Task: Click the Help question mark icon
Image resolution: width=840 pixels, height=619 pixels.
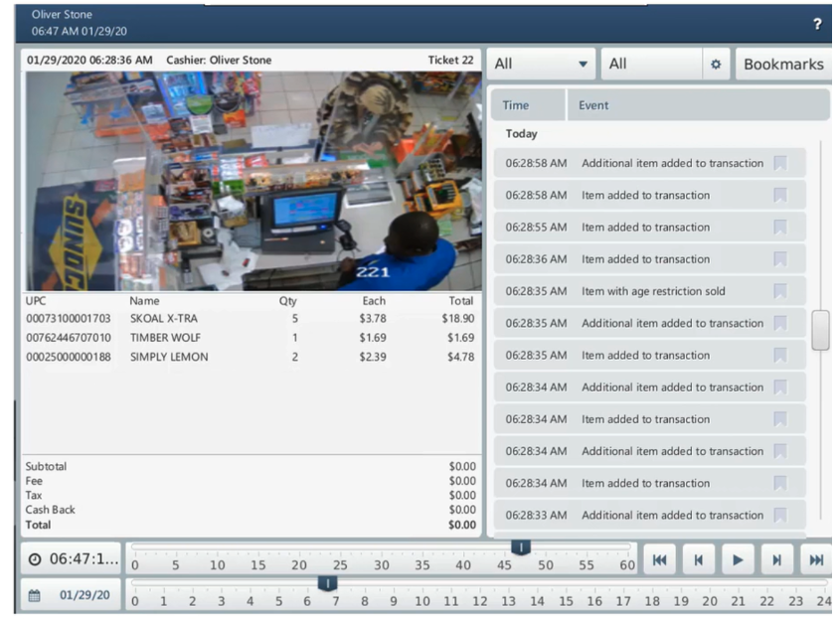Action: pos(817,25)
